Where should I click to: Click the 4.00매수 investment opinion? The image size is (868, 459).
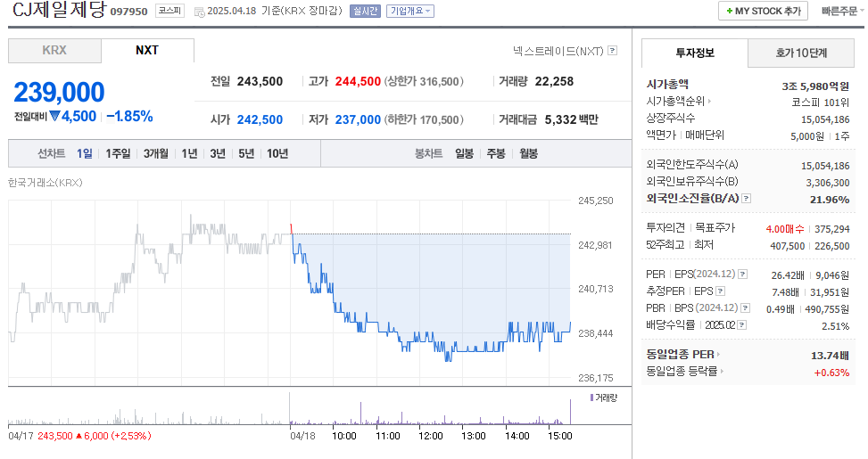tap(785, 229)
